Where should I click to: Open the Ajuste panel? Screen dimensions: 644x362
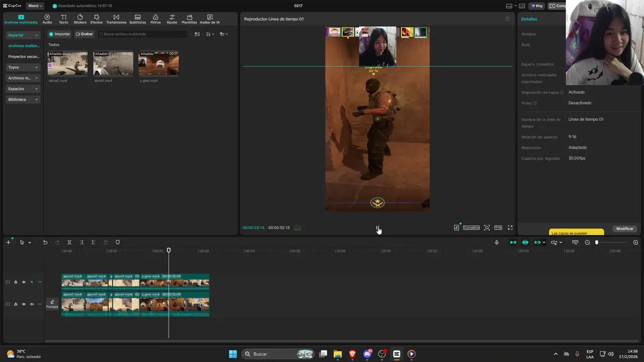pos(172,19)
